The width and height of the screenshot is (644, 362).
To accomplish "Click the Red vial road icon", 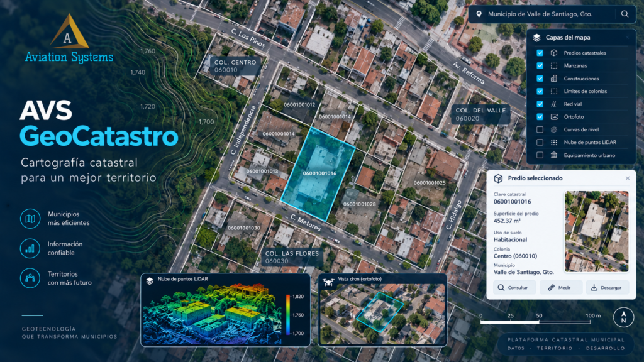I will 554,104.
